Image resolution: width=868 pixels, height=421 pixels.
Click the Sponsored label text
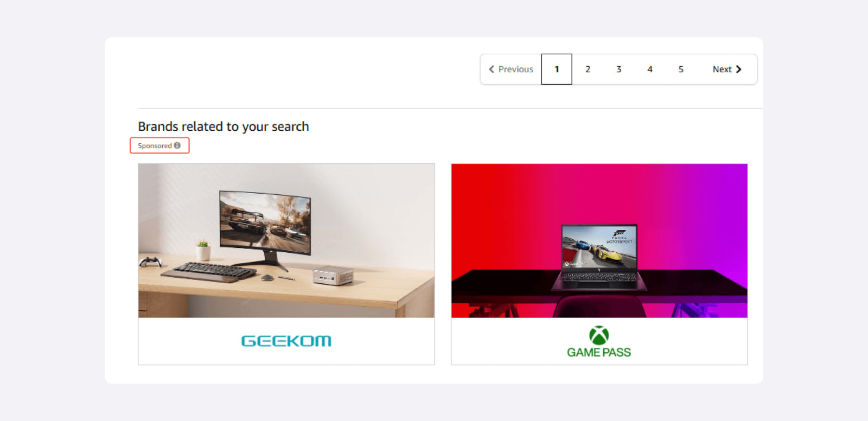coord(155,145)
